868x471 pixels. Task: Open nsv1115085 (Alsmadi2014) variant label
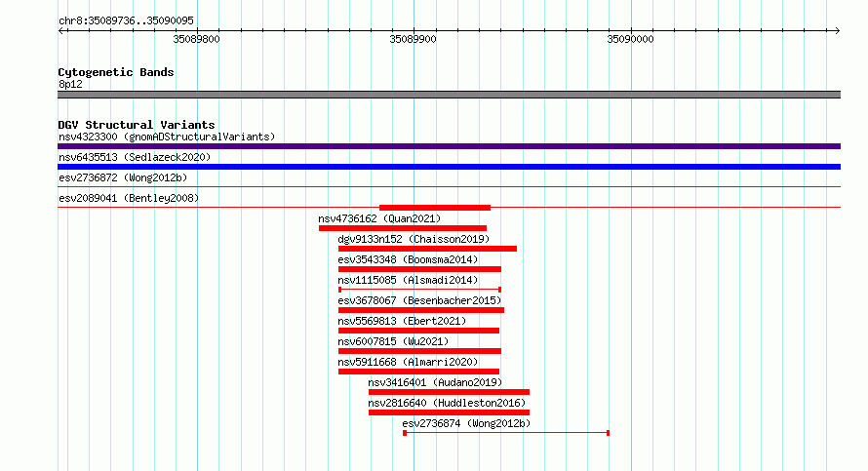coord(408,280)
